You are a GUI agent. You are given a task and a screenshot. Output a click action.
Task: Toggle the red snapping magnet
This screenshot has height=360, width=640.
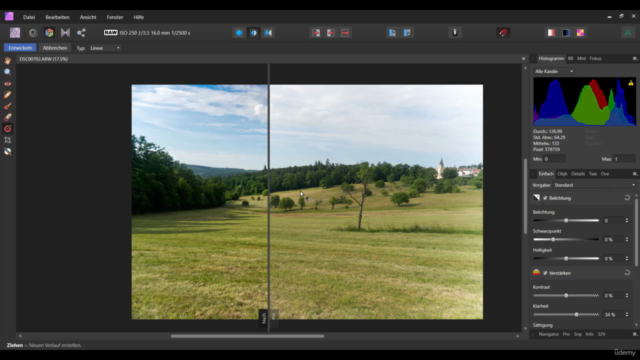[x=503, y=33]
